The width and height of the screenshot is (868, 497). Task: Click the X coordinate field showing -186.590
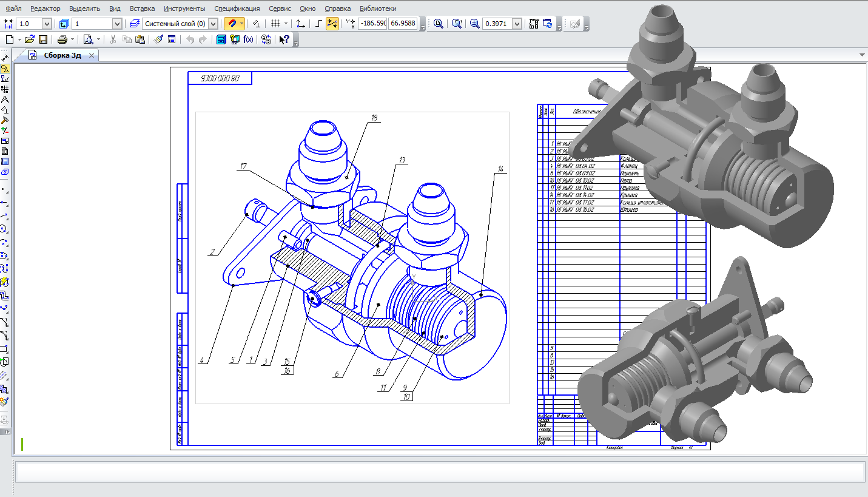tap(373, 24)
